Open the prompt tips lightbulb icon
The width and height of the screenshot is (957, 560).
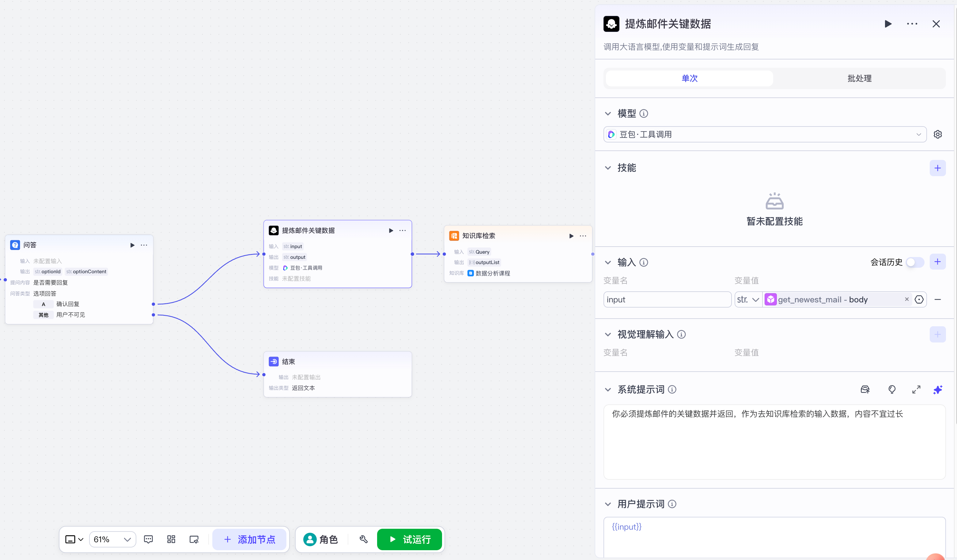pyautogui.click(x=892, y=390)
